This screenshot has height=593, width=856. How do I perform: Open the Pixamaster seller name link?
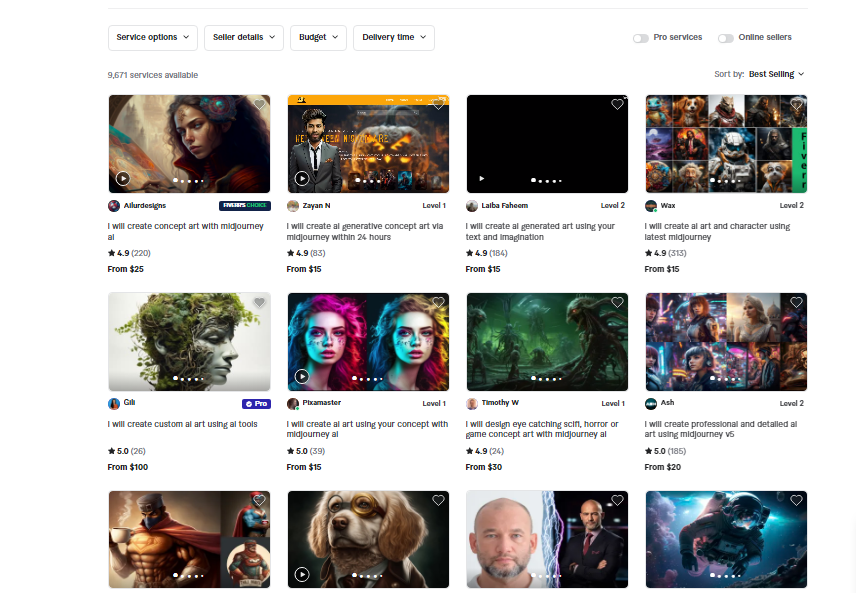tap(322, 402)
